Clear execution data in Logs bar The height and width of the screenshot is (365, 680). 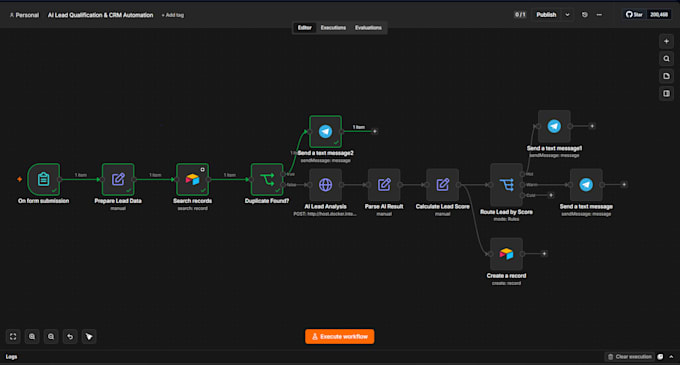tap(629, 357)
